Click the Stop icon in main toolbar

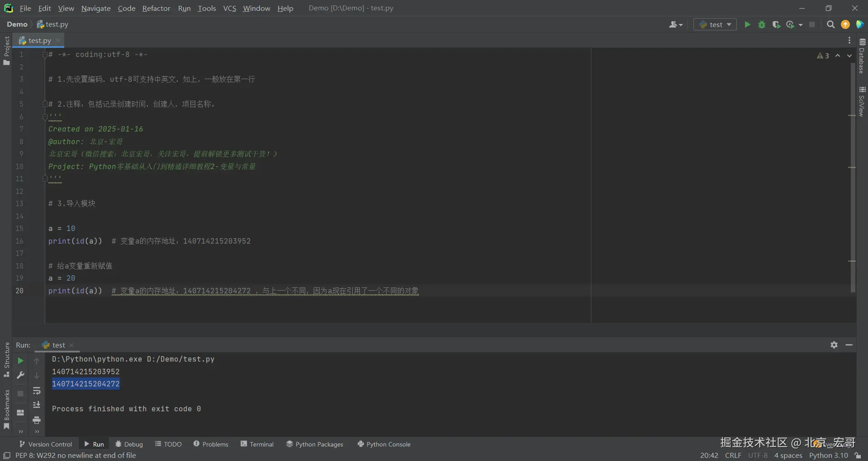click(812, 24)
